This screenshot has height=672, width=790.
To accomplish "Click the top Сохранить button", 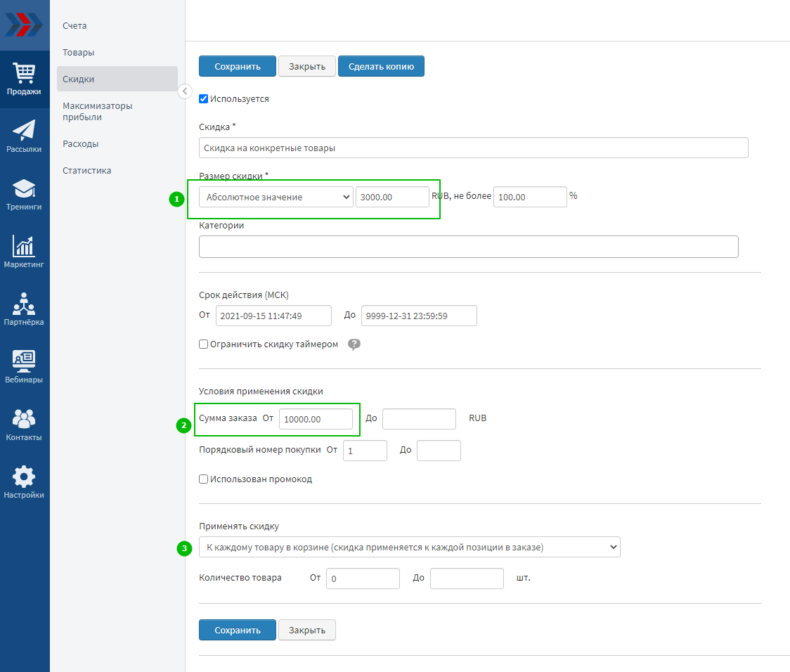I will coord(238,67).
